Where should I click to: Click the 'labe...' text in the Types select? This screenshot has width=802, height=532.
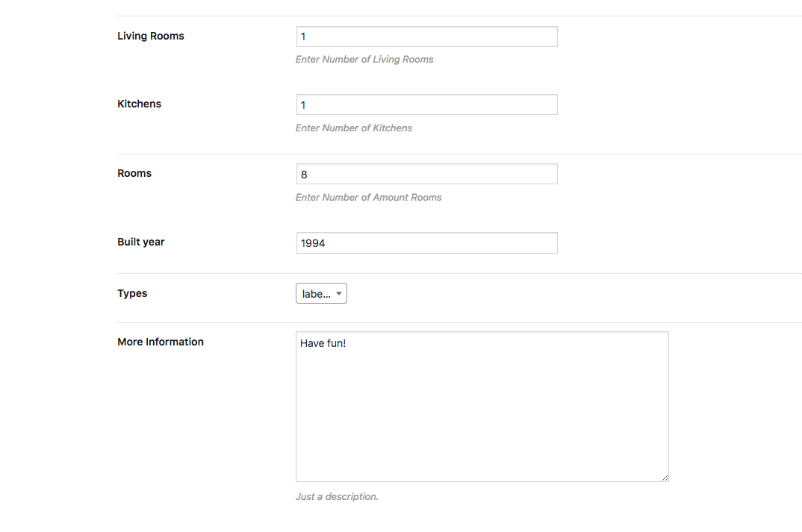pos(316,294)
